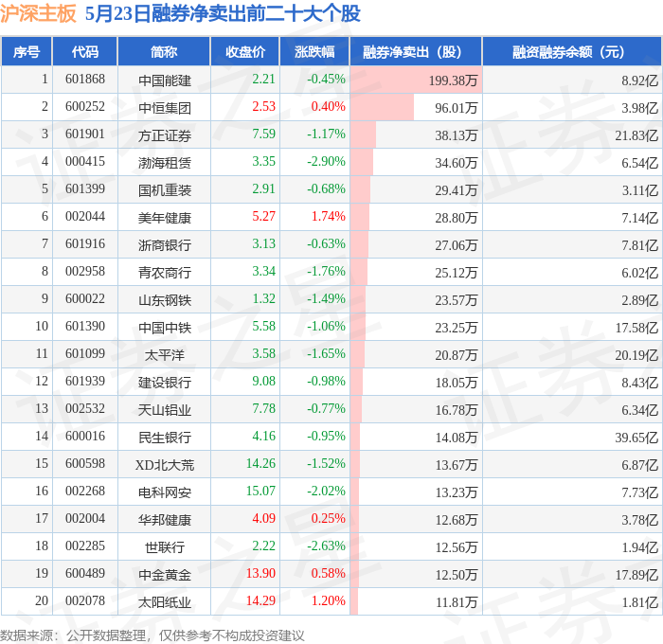
Task: Click the 1.74% change value
Action: pyautogui.click(x=329, y=217)
